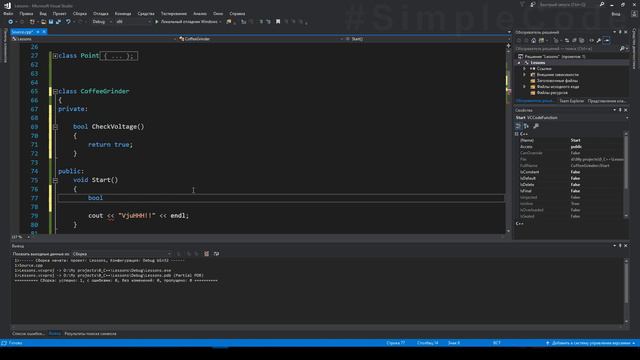Open the x86 platform dropdown
Screen dimensions: 640x360
pyautogui.click(x=133, y=22)
